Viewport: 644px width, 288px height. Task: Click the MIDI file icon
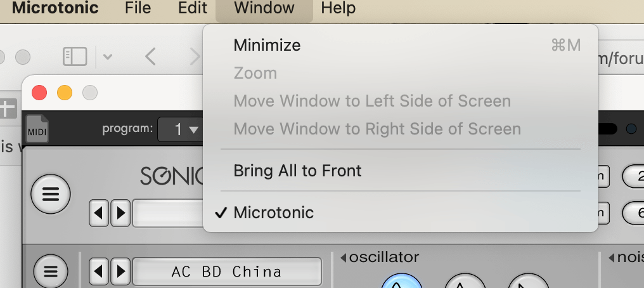click(37, 128)
